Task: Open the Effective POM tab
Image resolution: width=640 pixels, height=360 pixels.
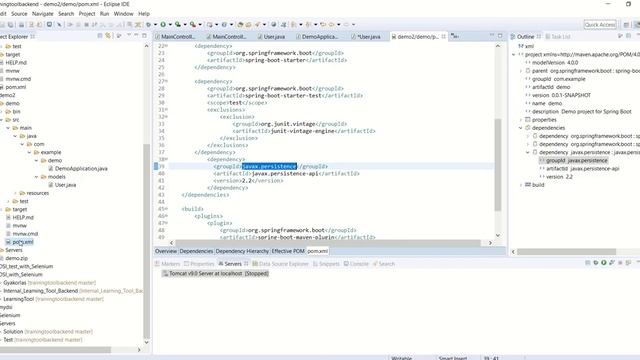Action: pos(288,251)
